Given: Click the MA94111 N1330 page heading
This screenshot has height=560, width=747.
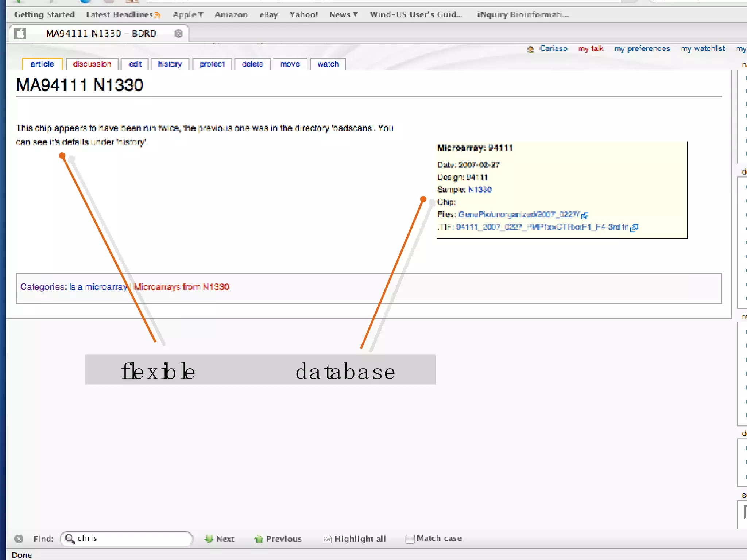Looking at the screenshot, I should coord(80,85).
